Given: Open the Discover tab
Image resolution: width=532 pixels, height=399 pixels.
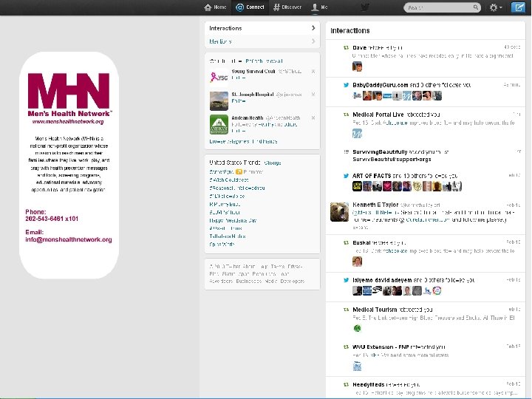Looking at the screenshot, I should click(x=287, y=7).
